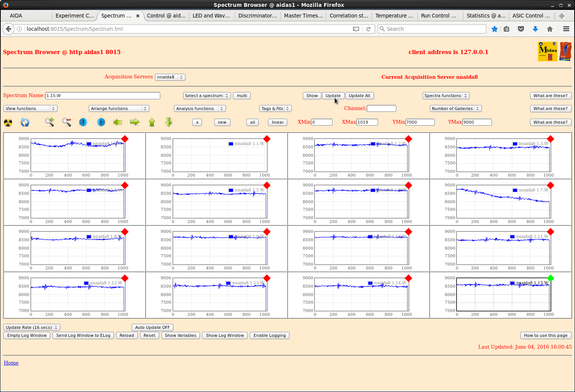This screenshot has height=392, width=575.
Task: Expand View functions dropdown
Action: point(30,108)
